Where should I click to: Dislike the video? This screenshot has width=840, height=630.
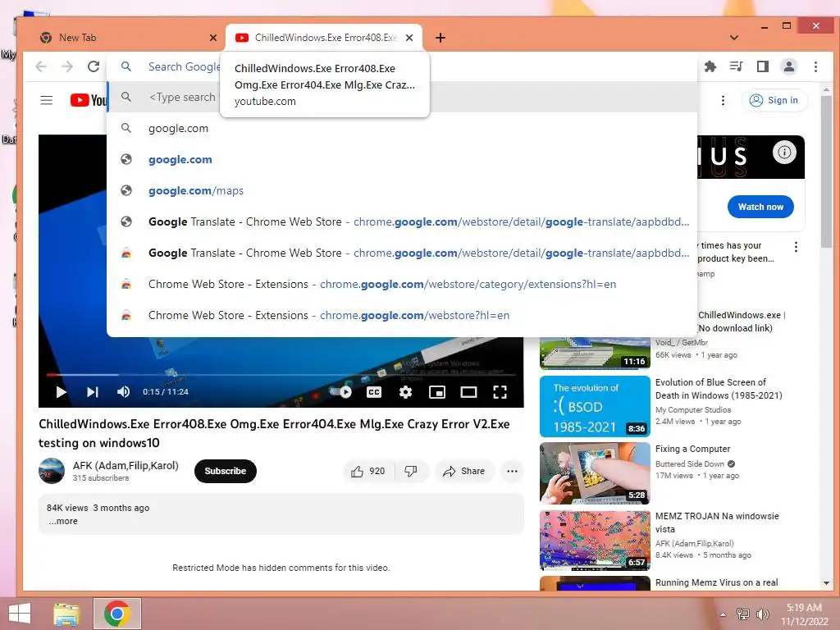(x=412, y=471)
